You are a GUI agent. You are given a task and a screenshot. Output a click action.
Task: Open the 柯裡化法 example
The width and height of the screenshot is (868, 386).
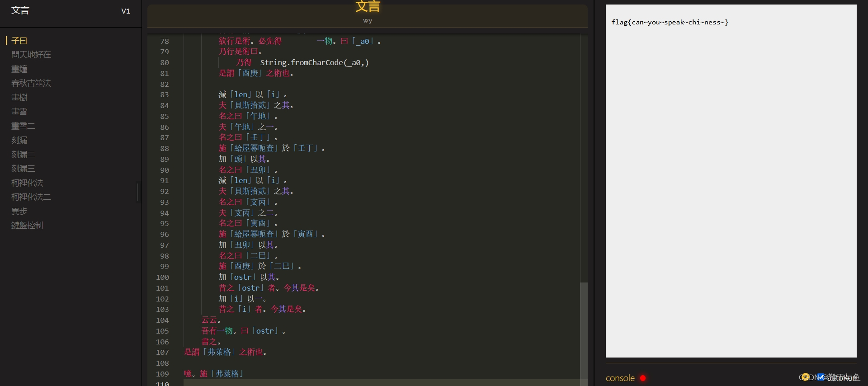tap(27, 183)
